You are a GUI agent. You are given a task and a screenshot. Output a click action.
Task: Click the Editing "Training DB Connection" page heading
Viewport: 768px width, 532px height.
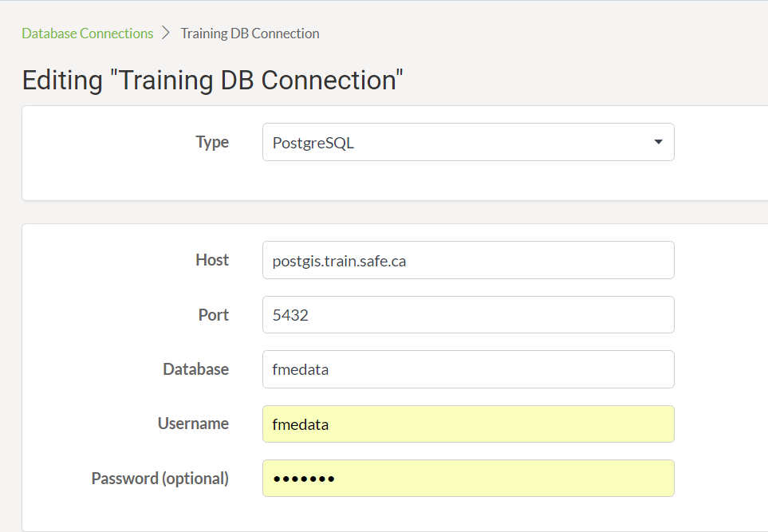213,80
